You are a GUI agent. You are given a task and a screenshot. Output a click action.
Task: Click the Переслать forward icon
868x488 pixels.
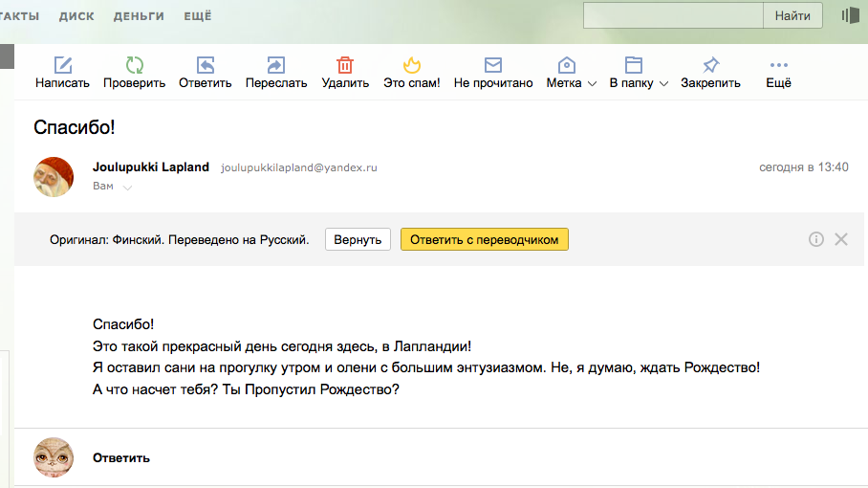275,65
